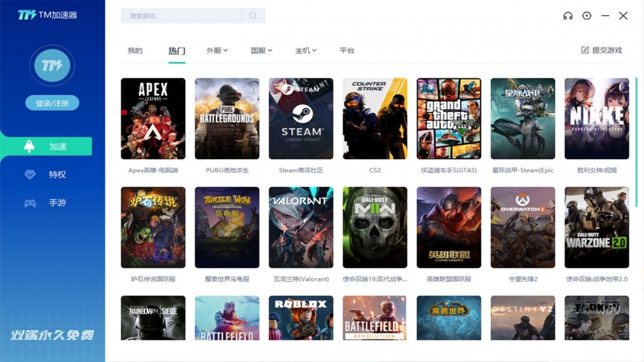
Task: Open the settings icon in title bar
Action: coord(587,16)
